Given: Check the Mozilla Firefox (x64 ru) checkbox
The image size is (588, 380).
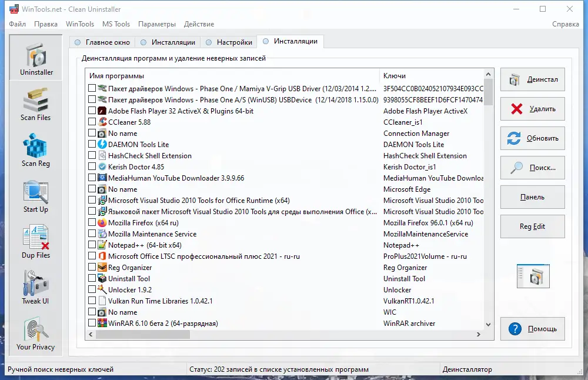Looking at the screenshot, I should coord(92,222).
